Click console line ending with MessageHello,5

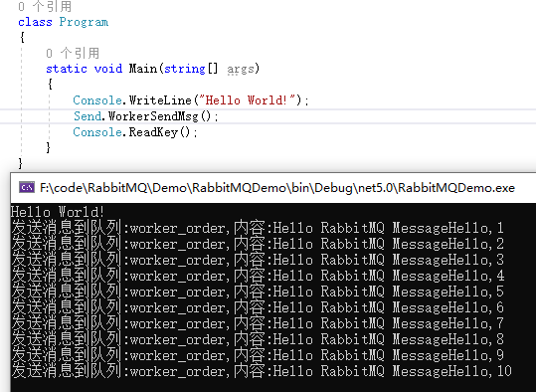pyautogui.click(x=257, y=292)
